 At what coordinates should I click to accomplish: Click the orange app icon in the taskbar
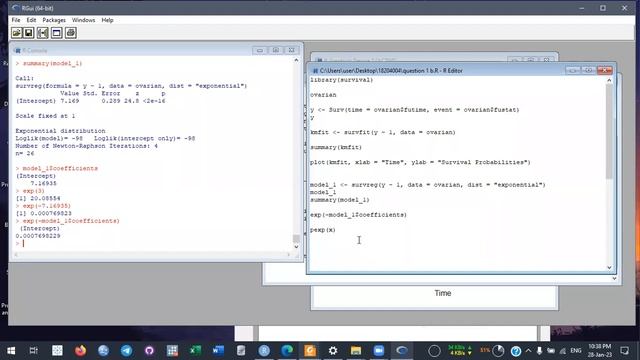[310, 351]
